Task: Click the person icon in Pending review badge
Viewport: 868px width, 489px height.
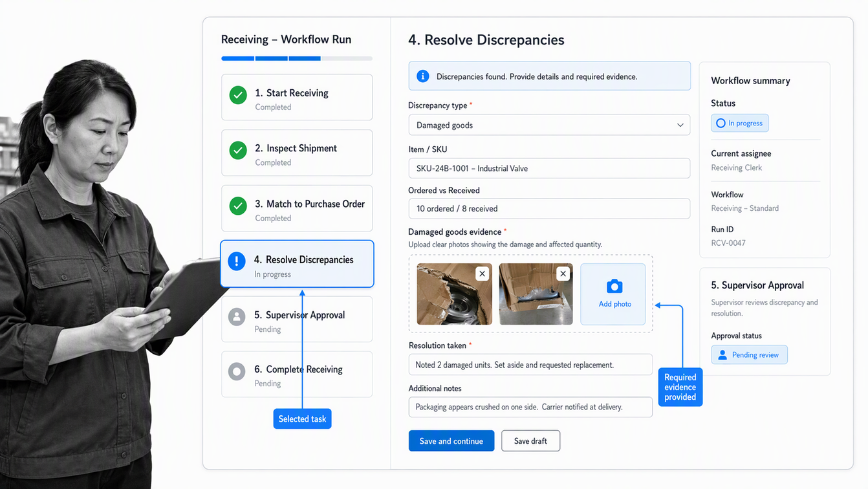Action: point(722,355)
